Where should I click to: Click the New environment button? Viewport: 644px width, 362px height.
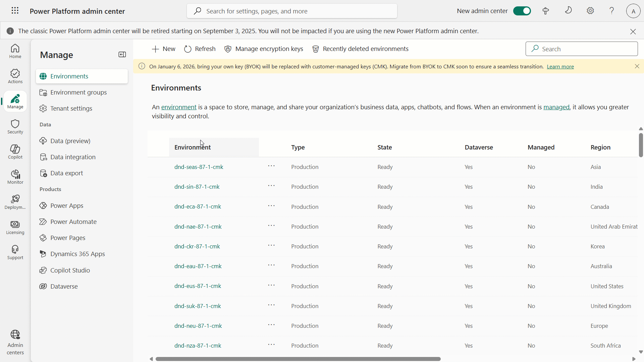click(x=164, y=49)
